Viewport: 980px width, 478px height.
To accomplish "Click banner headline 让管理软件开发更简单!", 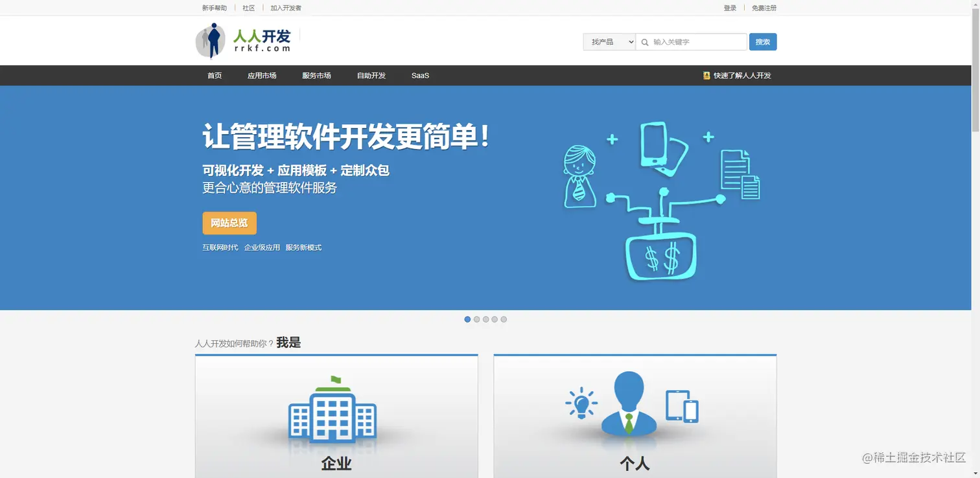I will coord(347,137).
